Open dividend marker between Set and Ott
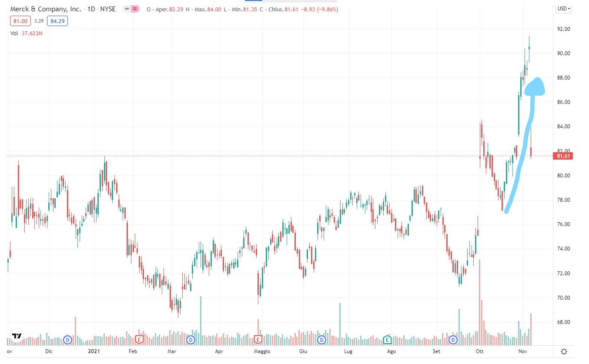 (453, 339)
